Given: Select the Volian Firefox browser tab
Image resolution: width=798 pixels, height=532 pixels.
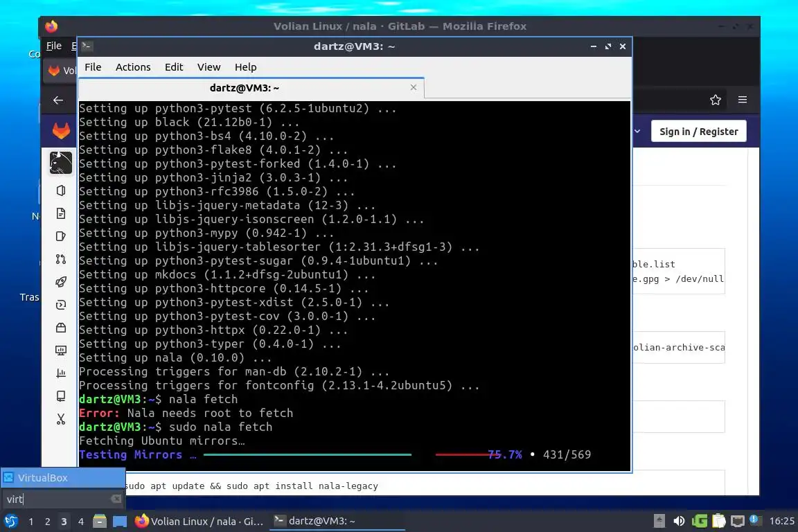Looking at the screenshot, I should tap(60, 71).
